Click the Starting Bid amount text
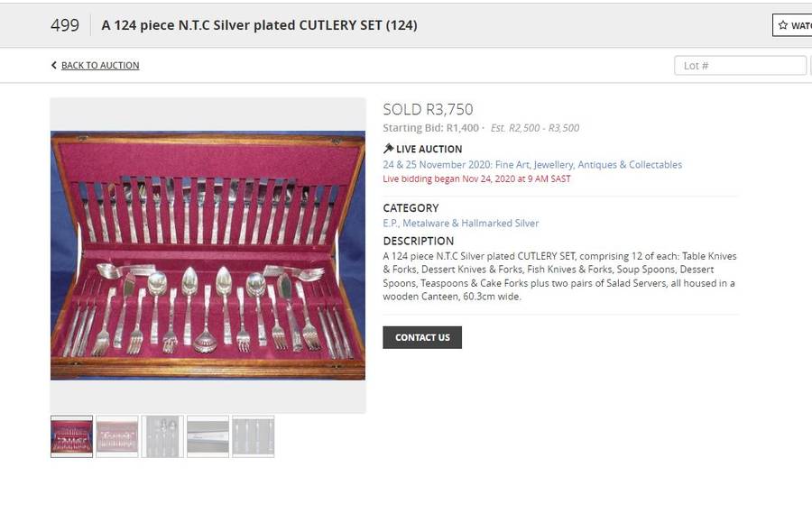The width and height of the screenshot is (812, 522). [x=433, y=127]
